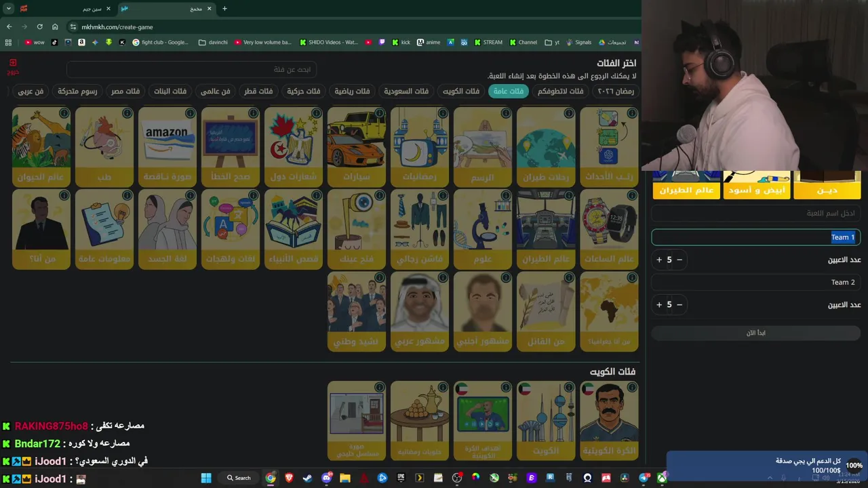This screenshot has height=488, width=868.
Task: Pick the حلويات رمضانية category card
Action: [x=420, y=420]
